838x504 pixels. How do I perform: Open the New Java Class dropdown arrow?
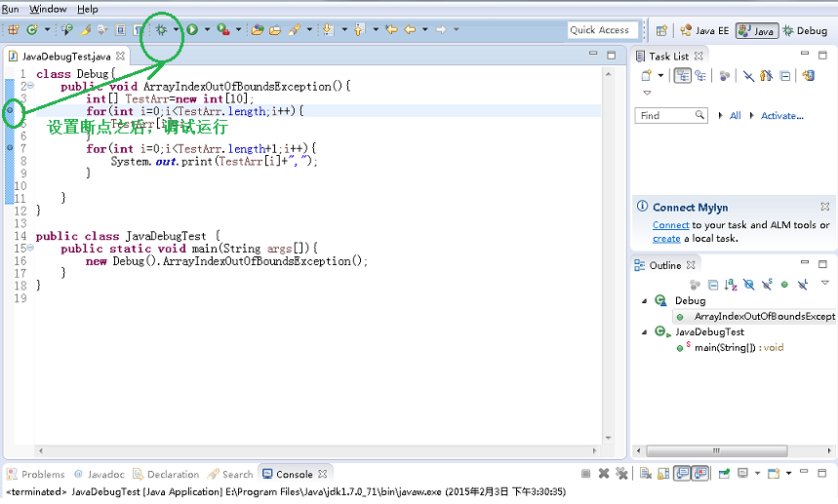pos(47,29)
